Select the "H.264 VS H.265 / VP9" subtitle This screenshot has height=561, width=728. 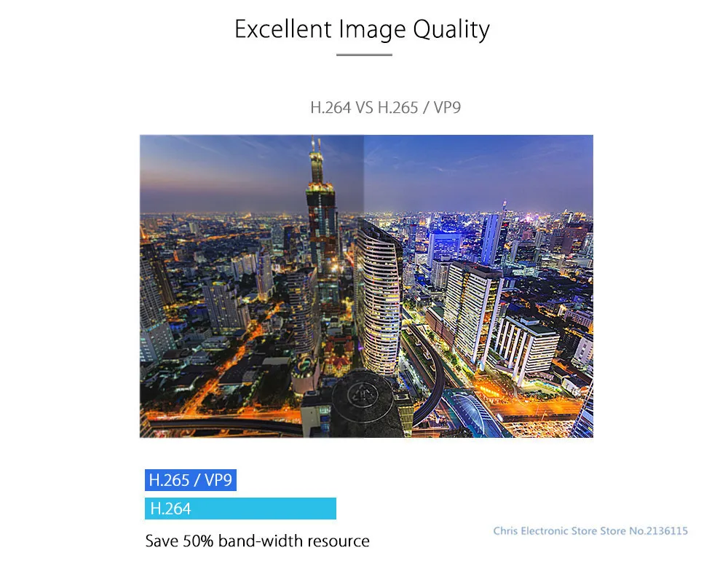click(x=385, y=108)
